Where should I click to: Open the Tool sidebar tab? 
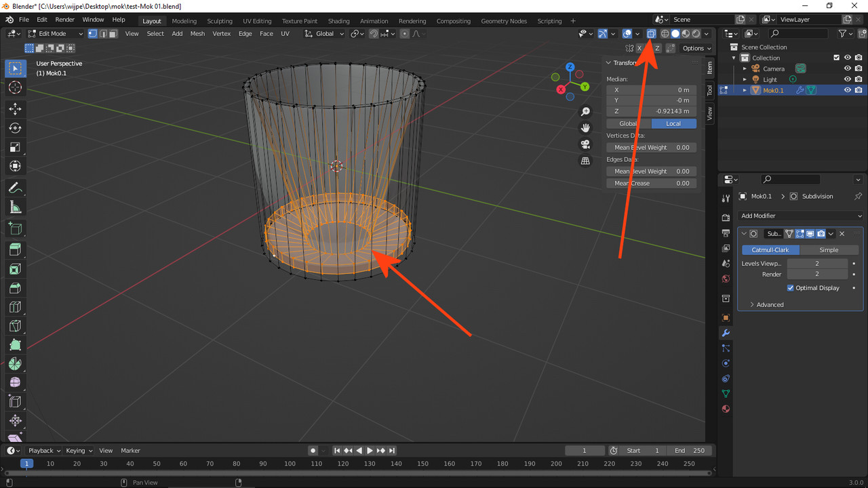(x=710, y=90)
